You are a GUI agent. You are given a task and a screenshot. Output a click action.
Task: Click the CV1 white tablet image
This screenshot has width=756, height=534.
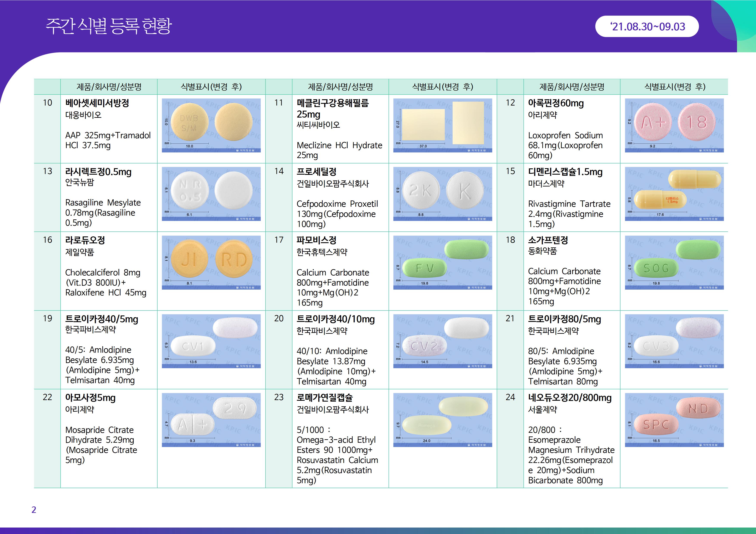211,341
